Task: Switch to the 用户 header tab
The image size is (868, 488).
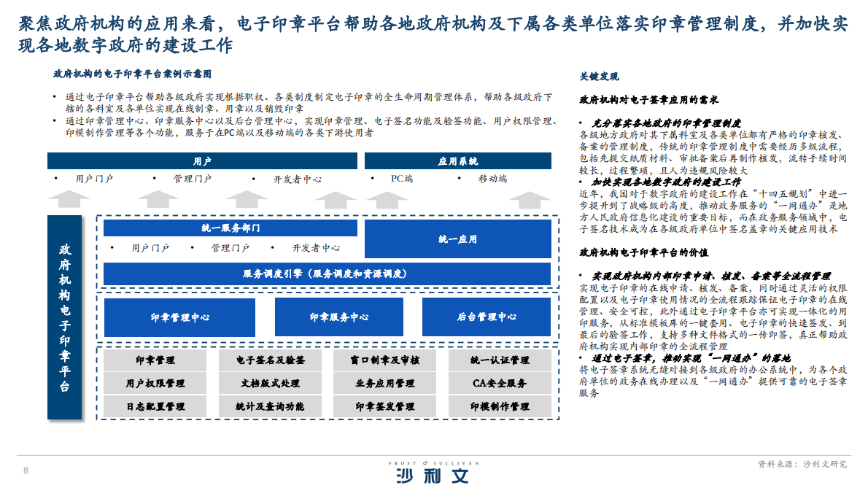Action: pyautogui.click(x=203, y=160)
